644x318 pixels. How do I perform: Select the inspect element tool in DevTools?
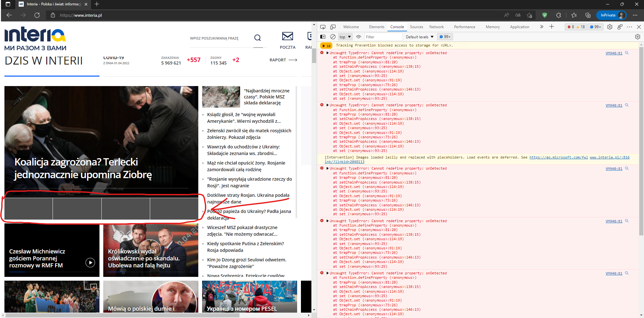point(323,27)
